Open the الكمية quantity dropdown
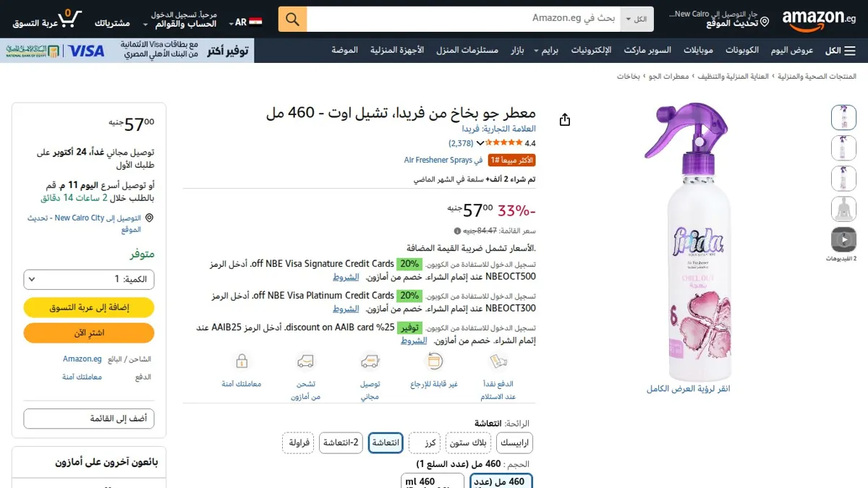This screenshot has width=868, height=488. pyautogui.click(x=89, y=279)
